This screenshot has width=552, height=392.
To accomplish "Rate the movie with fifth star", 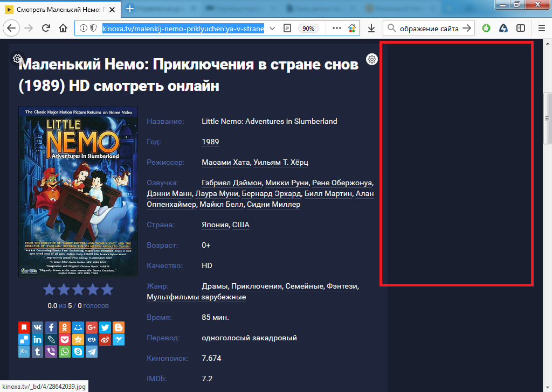I will point(107,290).
